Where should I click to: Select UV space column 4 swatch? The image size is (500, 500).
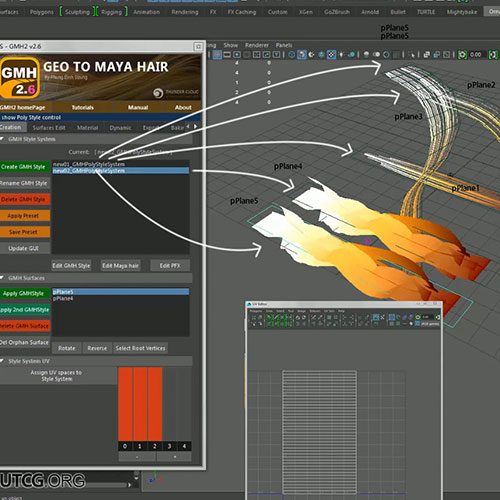point(184,404)
